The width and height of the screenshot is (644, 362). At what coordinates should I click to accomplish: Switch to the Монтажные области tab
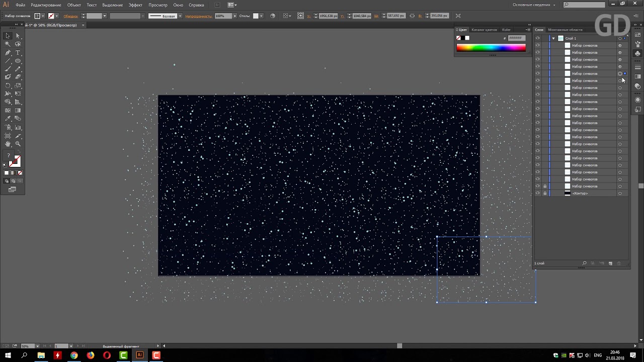565,30
